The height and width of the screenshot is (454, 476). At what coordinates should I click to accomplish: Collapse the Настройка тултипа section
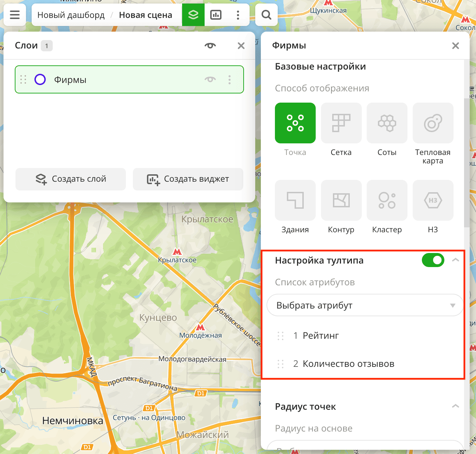tap(456, 260)
